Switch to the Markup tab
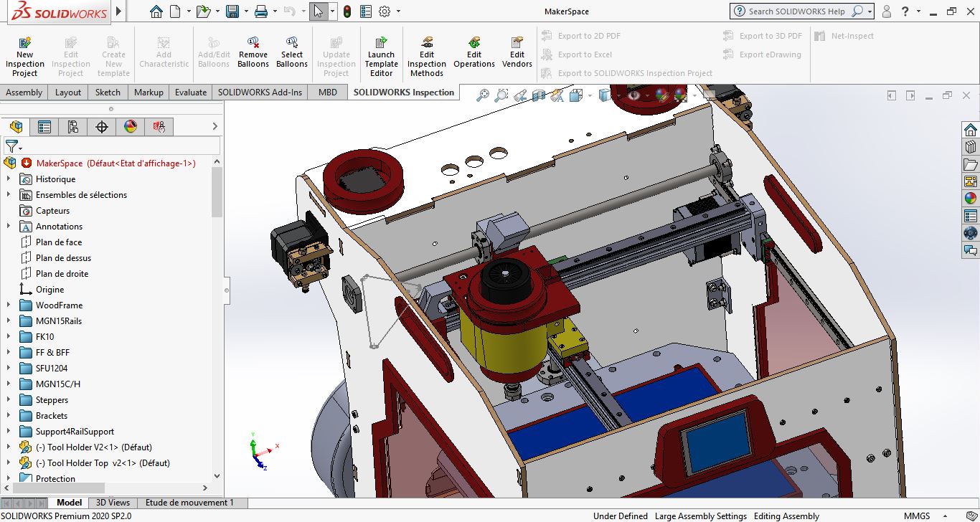 pyautogui.click(x=149, y=92)
